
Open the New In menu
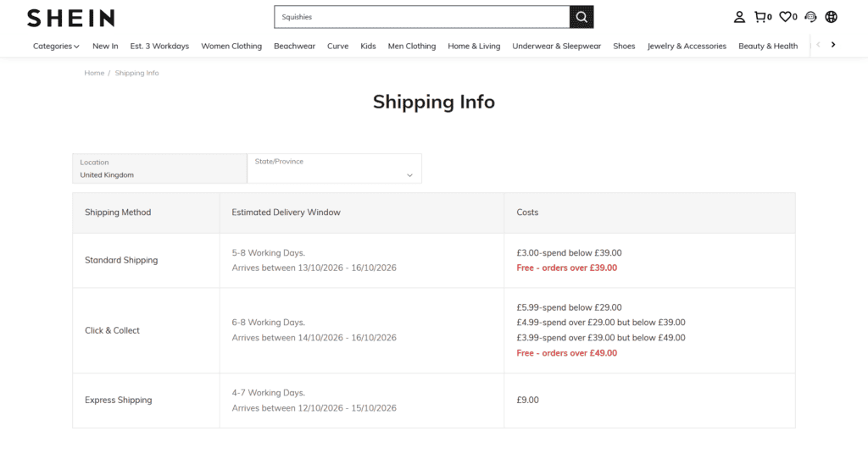[105, 46]
